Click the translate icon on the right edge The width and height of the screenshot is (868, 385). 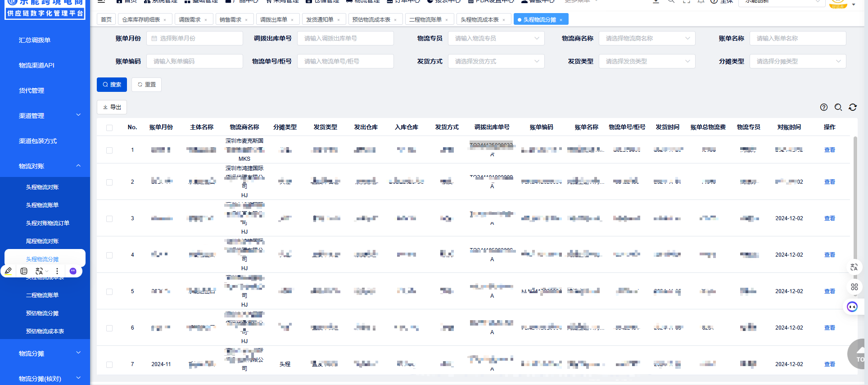tap(854, 267)
